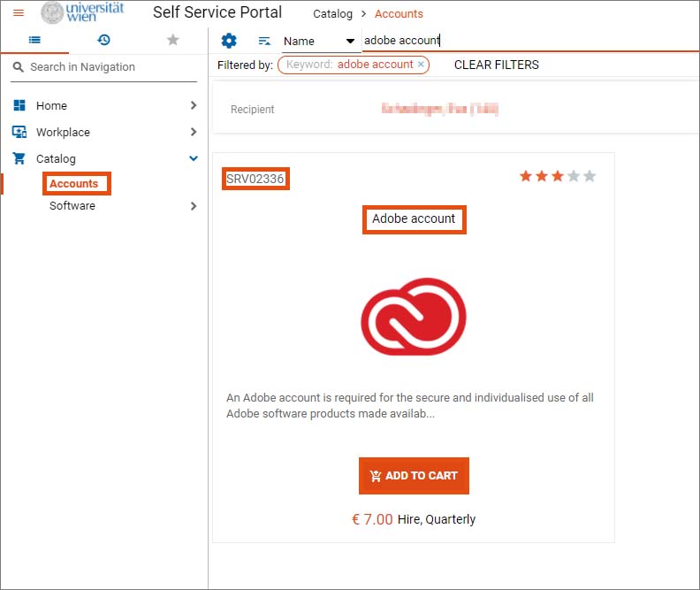Click CLEAR FILTERS

pos(497,65)
